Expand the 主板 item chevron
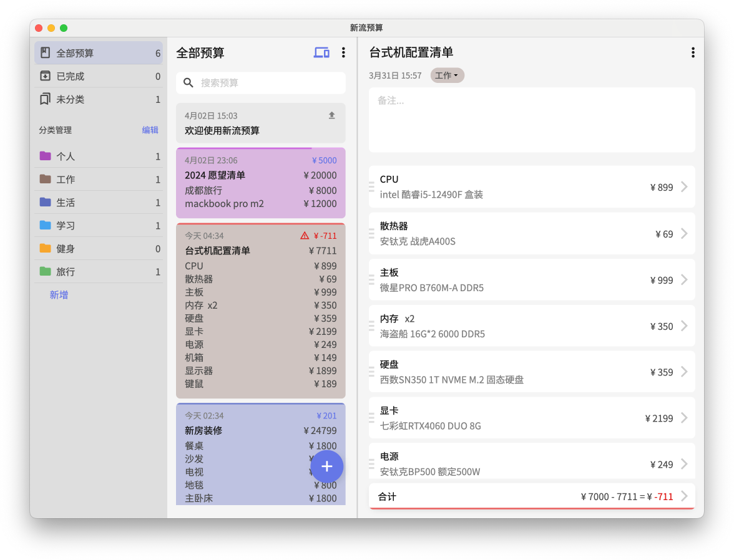The height and width of the screenshot is (560, 734). [684, 279]
